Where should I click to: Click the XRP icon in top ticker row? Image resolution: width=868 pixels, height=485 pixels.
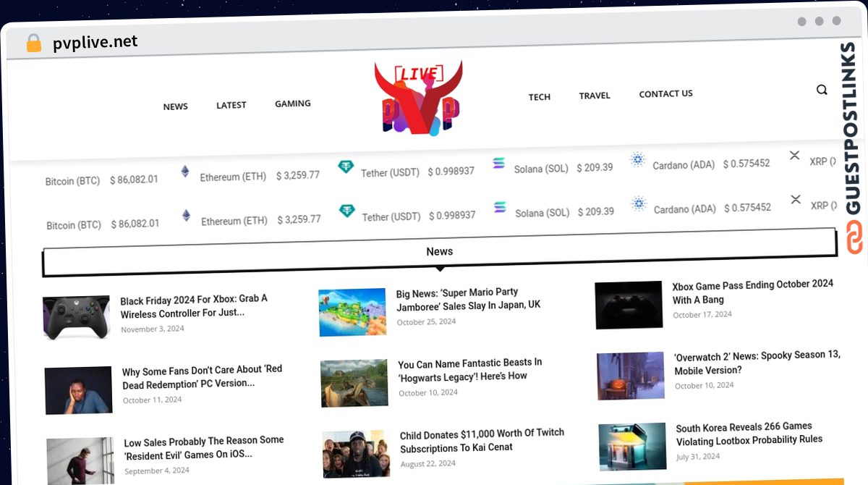click(794, 156)
